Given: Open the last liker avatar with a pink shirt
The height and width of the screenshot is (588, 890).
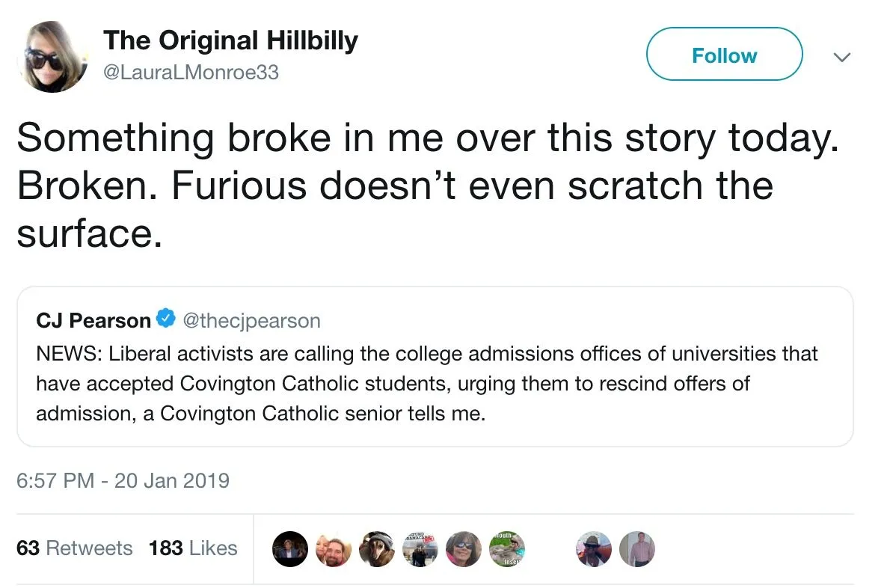Looking at the screenshot, I should pyautogui.click(x=636, y=549).
